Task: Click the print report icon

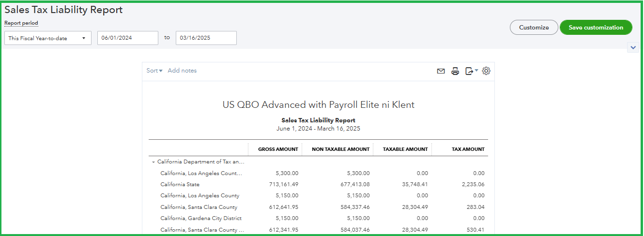Action: [455, 71]
